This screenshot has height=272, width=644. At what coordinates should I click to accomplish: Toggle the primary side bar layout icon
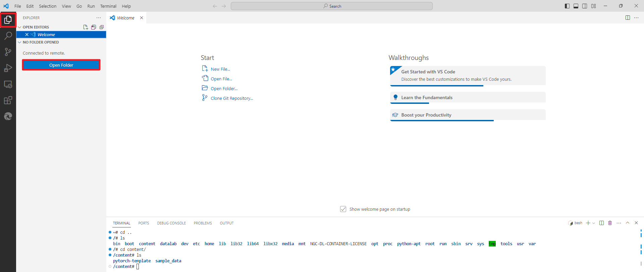567,6
